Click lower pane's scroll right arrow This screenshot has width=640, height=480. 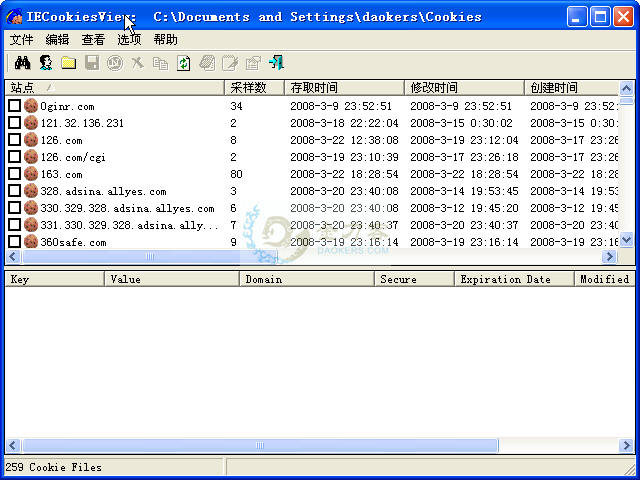point(627,445)
